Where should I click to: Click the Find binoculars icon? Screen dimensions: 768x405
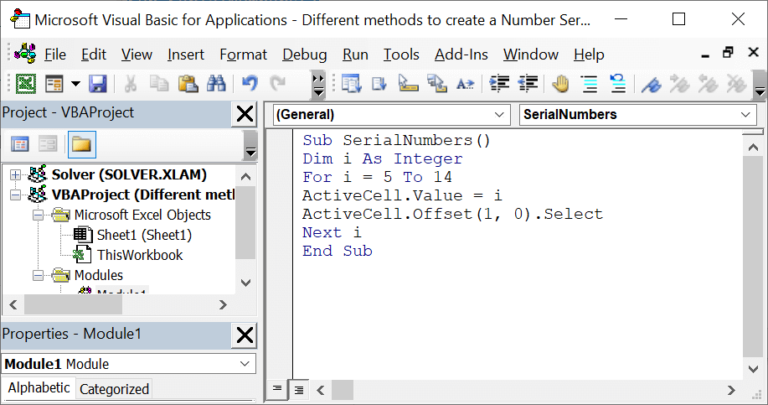(214, 84)
